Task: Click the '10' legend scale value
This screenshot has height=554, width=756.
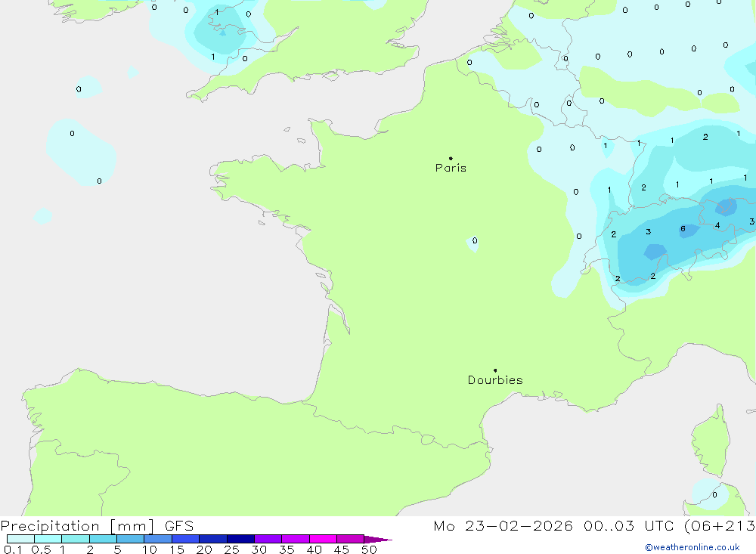Action: pos(150,549)
